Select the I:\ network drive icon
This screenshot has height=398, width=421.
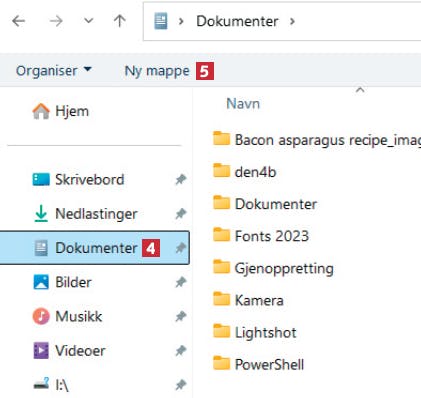[x=41, y=384]
